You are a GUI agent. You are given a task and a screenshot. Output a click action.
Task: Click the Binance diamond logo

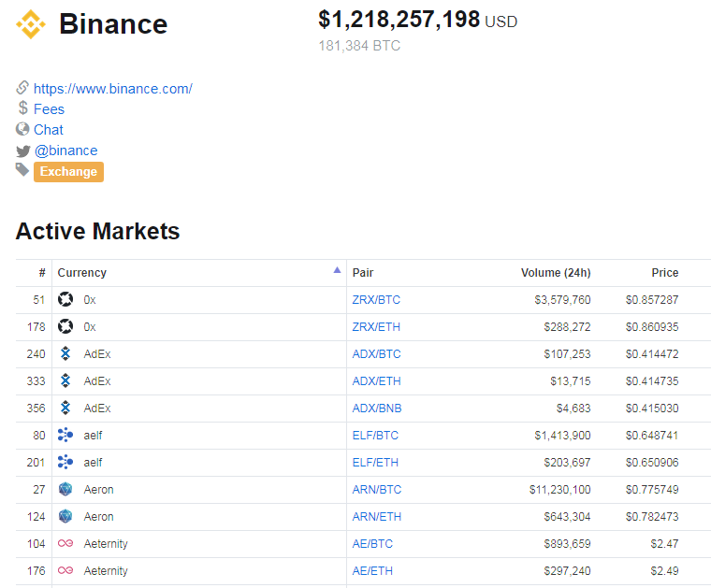click(31, 24)
